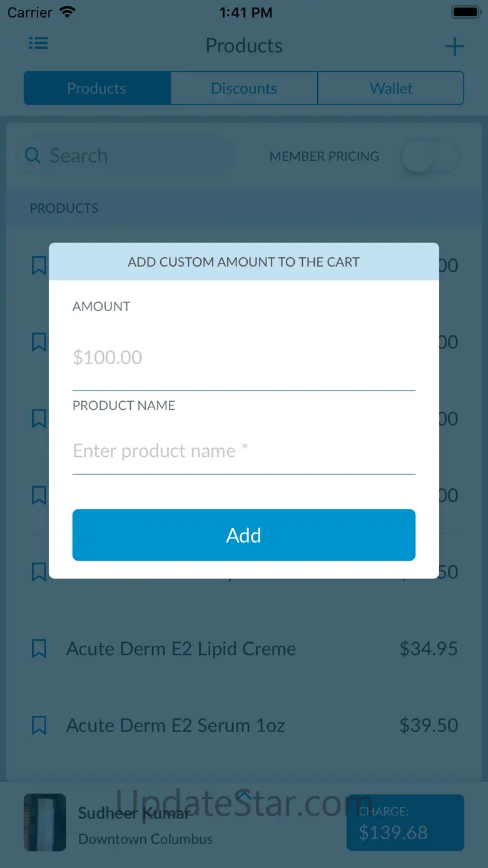Image resolution: width=488 pixels, height=868 pixels.
Task: Tap the Charge $139.68 button
Action: pos(405,823)
